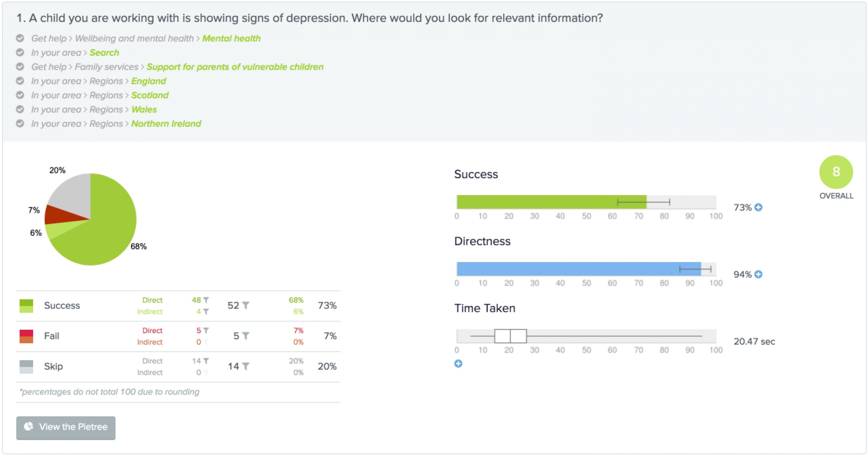
Task: Expand Time Taken details plus icon
Action: [458, 364]
